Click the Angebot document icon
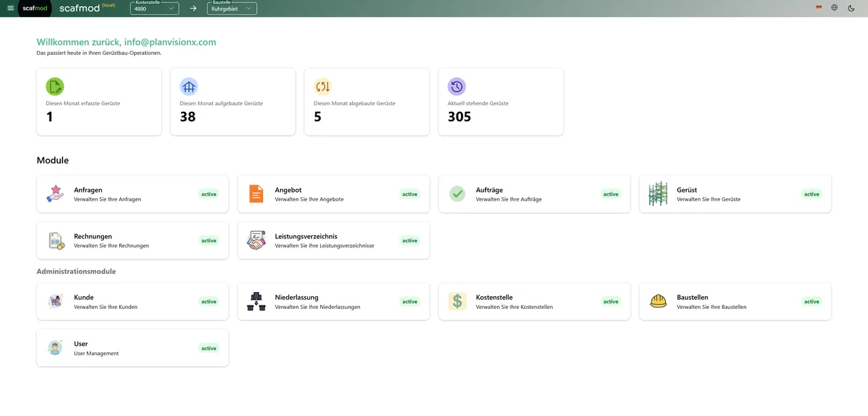The width and height of the screenshot is (868, 416). click(256, 194)
